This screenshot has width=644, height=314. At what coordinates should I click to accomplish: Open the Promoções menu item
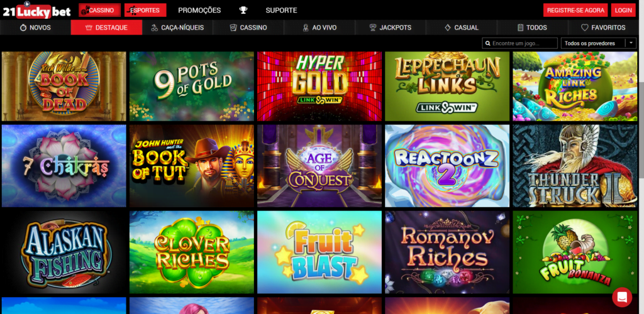click(x=199, y=10)
